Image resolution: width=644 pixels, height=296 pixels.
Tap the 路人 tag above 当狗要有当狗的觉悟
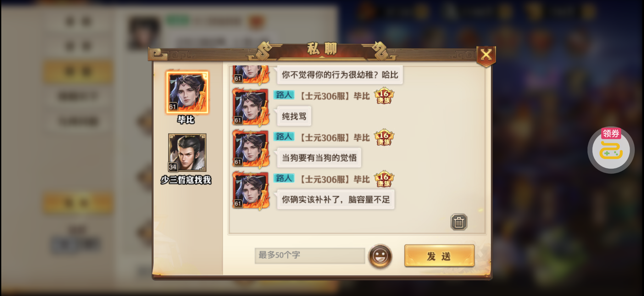[x=284, y=137]
